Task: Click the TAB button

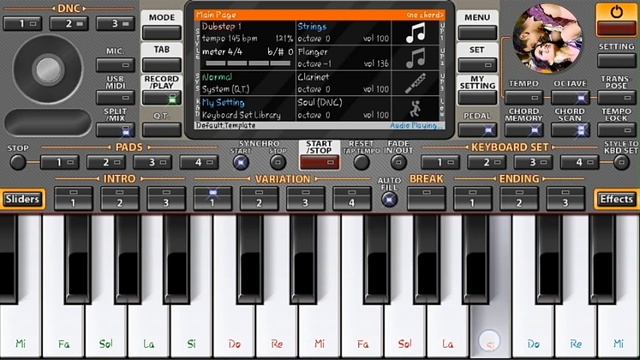Action: tap(162, 64)
